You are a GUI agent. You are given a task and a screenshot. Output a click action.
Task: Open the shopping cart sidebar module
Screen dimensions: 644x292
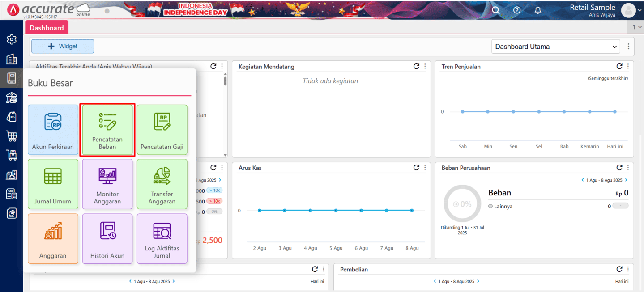[12, 136]
